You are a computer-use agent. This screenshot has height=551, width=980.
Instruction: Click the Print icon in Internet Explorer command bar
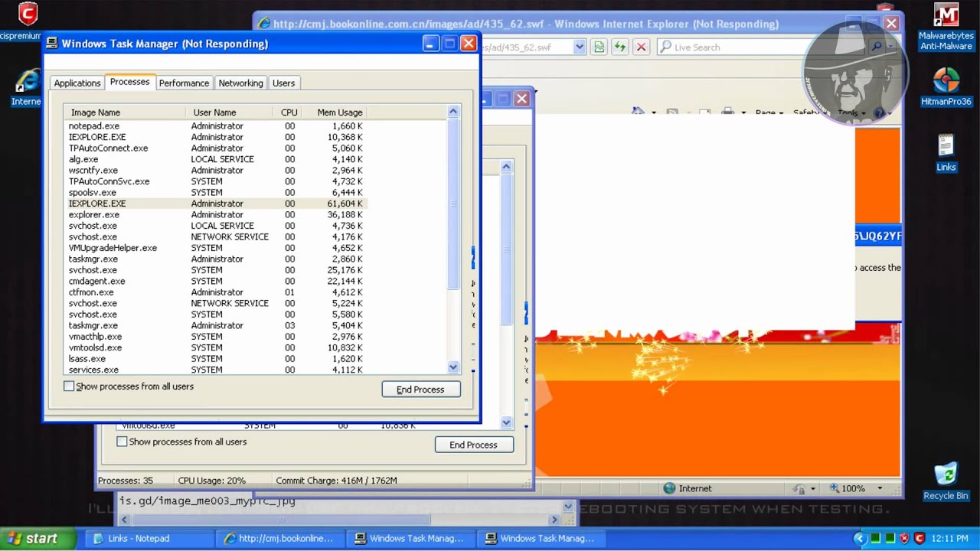tap(728, 112)
